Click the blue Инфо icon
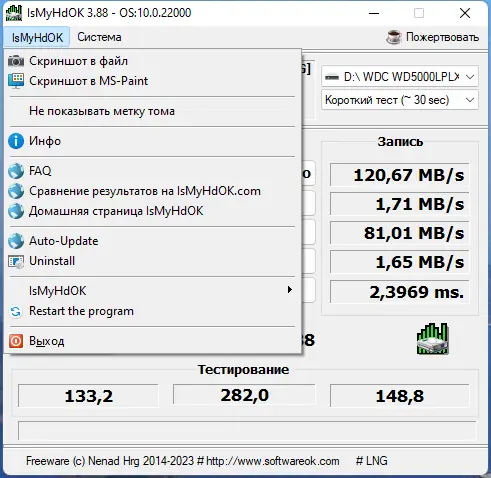 click(x=16, y=141)
